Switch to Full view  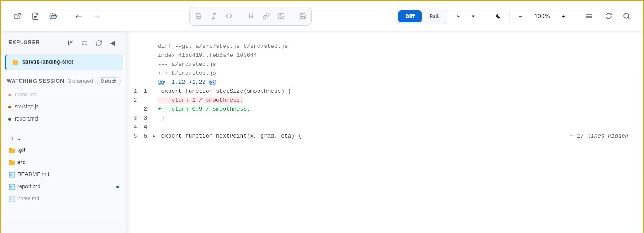(x=434, y=16)
